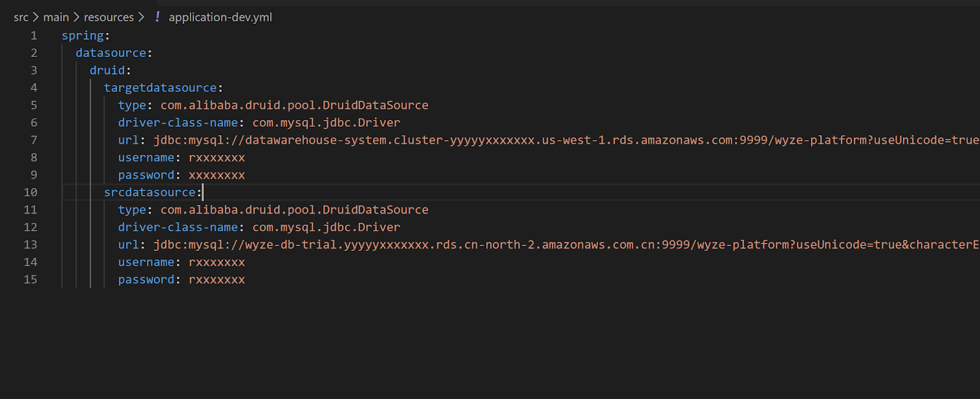Place cursor on targetdatasource key
The width and height of the screenshot is (980, 399).
coord(160,88)
